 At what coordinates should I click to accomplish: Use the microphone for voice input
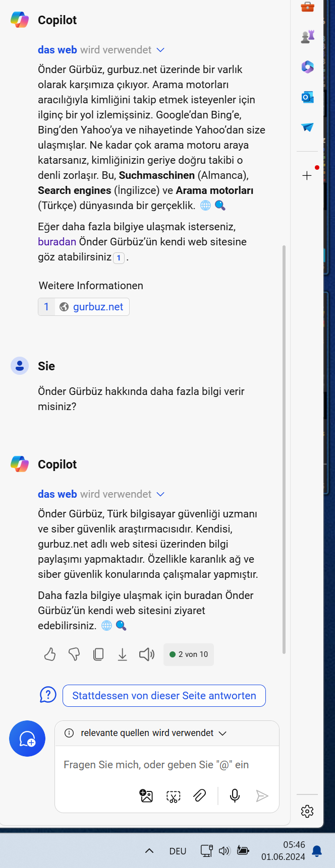(x=235, y=796)
